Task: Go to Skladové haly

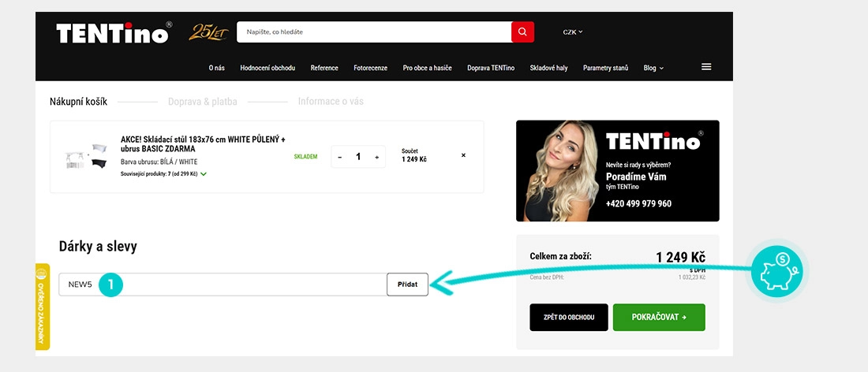Action: click(548, 68)
